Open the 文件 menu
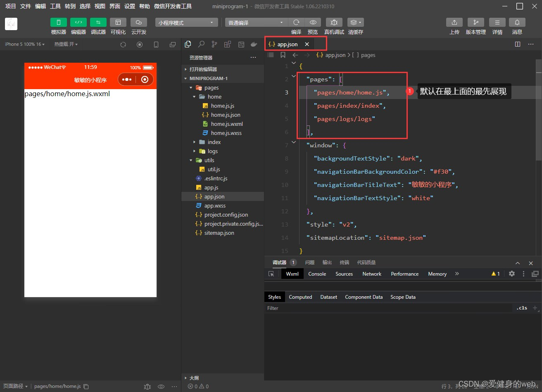Screen dimensions: 542x392 pos(26,6)
